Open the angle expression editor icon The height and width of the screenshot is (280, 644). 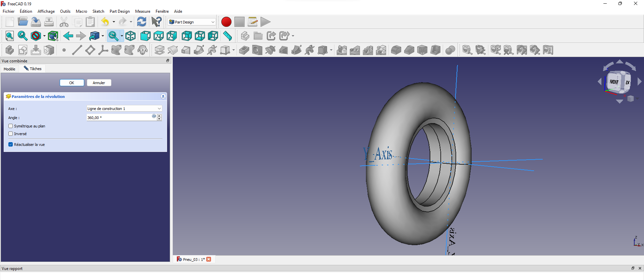click(154, 116)
